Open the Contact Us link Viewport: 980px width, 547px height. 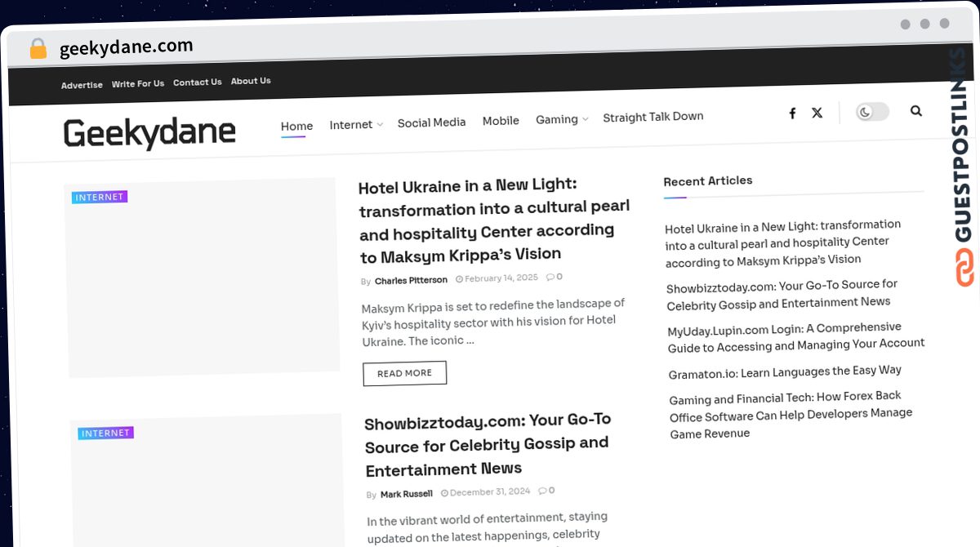click(198, 82)
